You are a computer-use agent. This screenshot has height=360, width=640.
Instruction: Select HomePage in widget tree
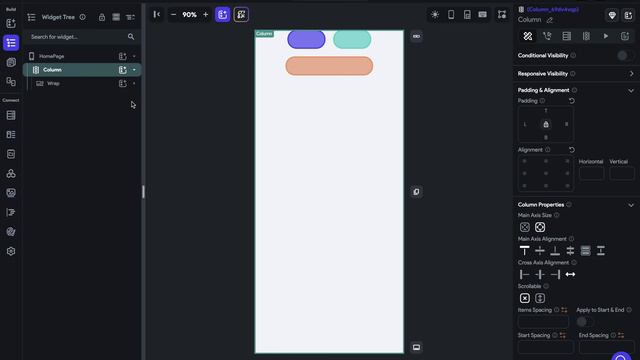point(51,56)
